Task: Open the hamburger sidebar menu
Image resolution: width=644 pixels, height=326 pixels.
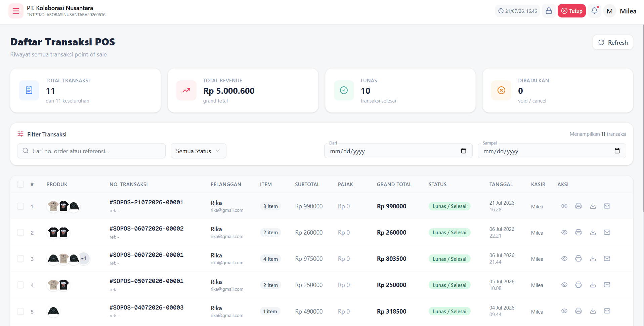Action: click(16, 11)
